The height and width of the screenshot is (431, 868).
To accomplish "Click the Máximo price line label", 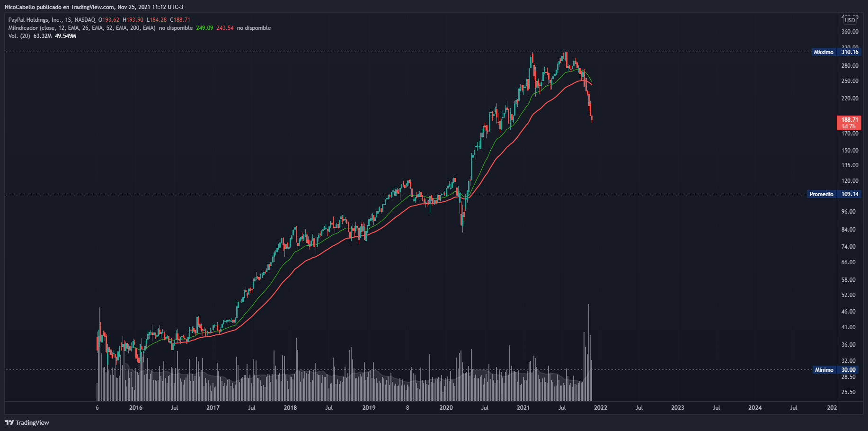I will (x=824, y=52).
